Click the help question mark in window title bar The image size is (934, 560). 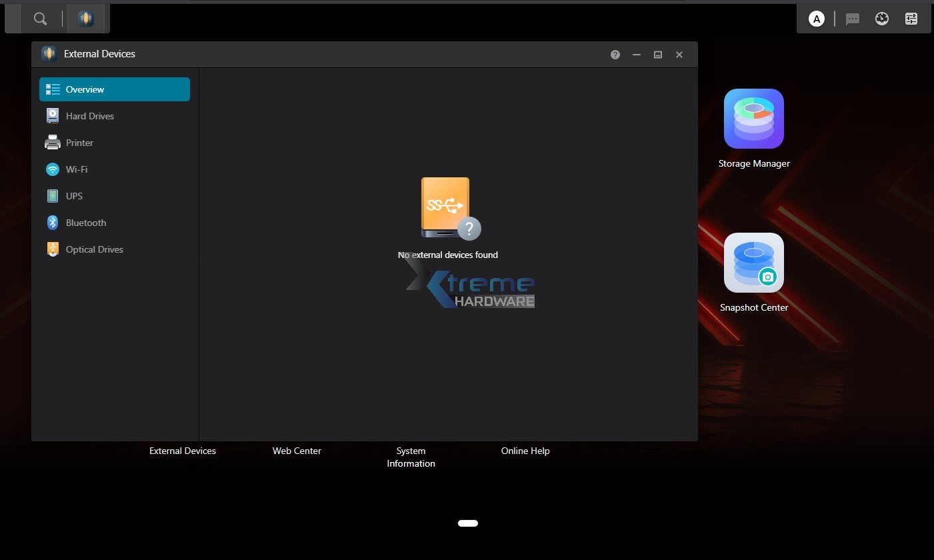pyautogui.click(x=615, y=55)
